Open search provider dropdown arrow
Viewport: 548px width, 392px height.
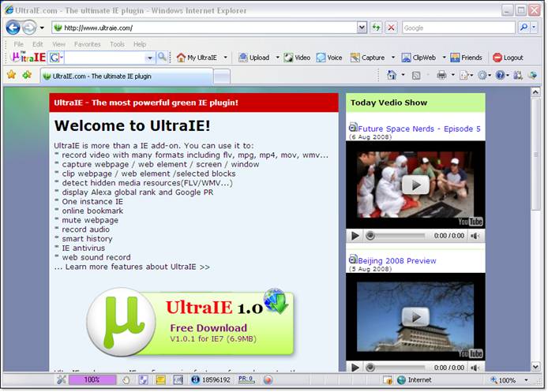tap(534, 28)
